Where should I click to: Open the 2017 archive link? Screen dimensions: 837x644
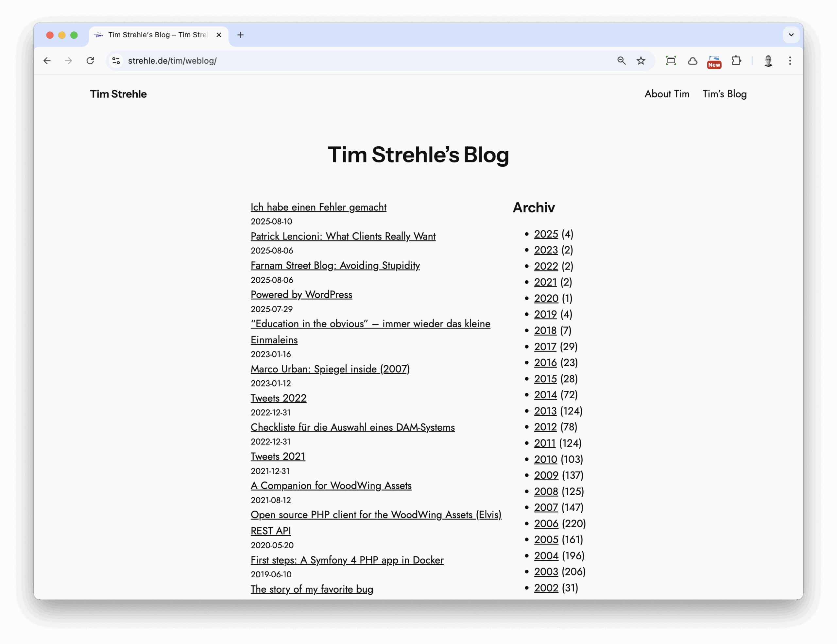(x=545, y=346)
